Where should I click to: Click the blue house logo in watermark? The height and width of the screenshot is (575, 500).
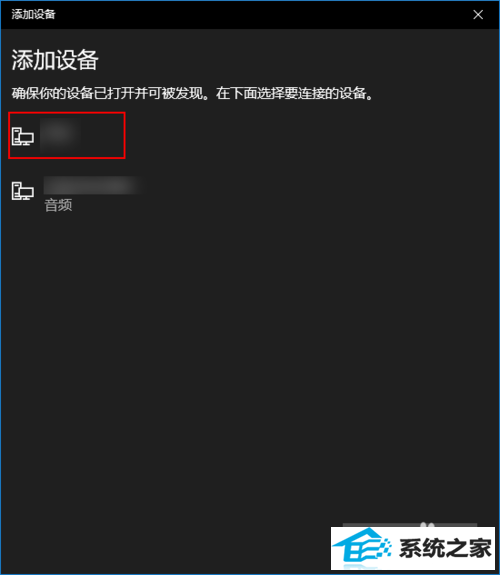pos(357,547)
